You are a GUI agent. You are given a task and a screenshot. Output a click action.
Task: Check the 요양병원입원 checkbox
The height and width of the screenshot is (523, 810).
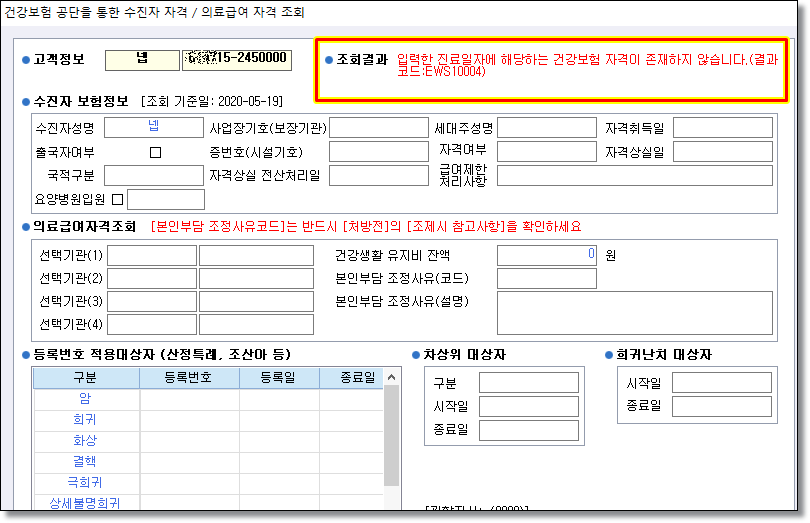pyautogui.click(x=118, y=199)
